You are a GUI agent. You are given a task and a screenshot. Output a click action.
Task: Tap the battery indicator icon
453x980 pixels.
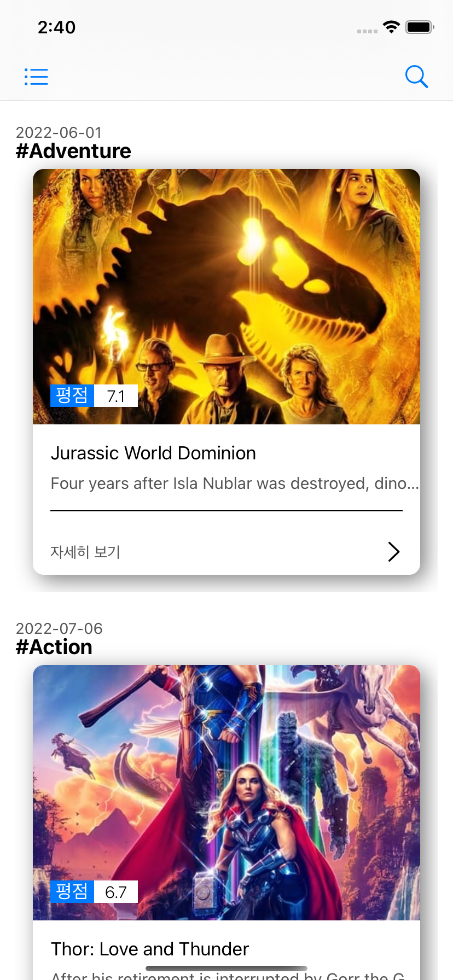(x=420, y=27)
